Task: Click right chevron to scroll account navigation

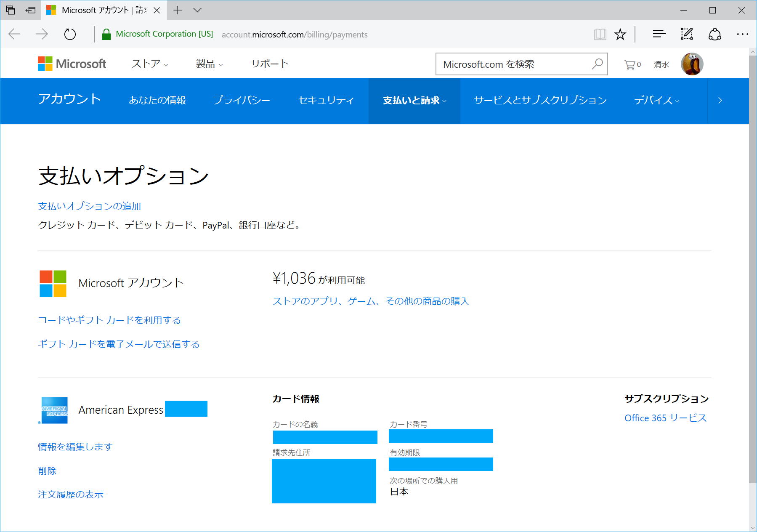Action: tap(720, 100)
